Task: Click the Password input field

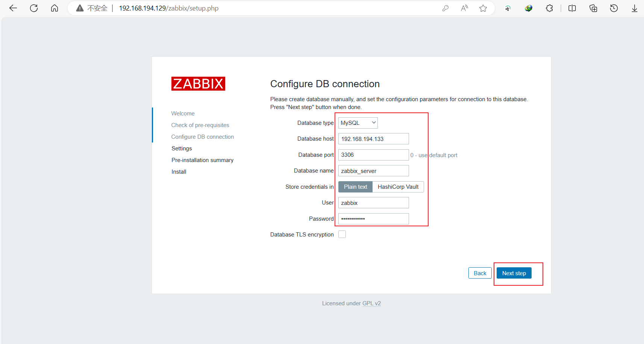Action: [x=374, y=219]
